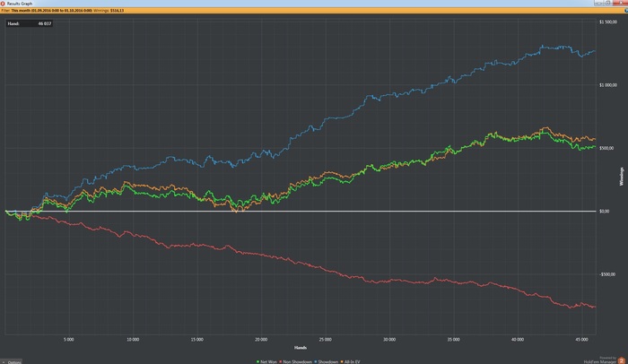The width and height of the screenshot is (628, 364).
Task: Open the Options panel at bottom left
Action: tap(11, 361)
